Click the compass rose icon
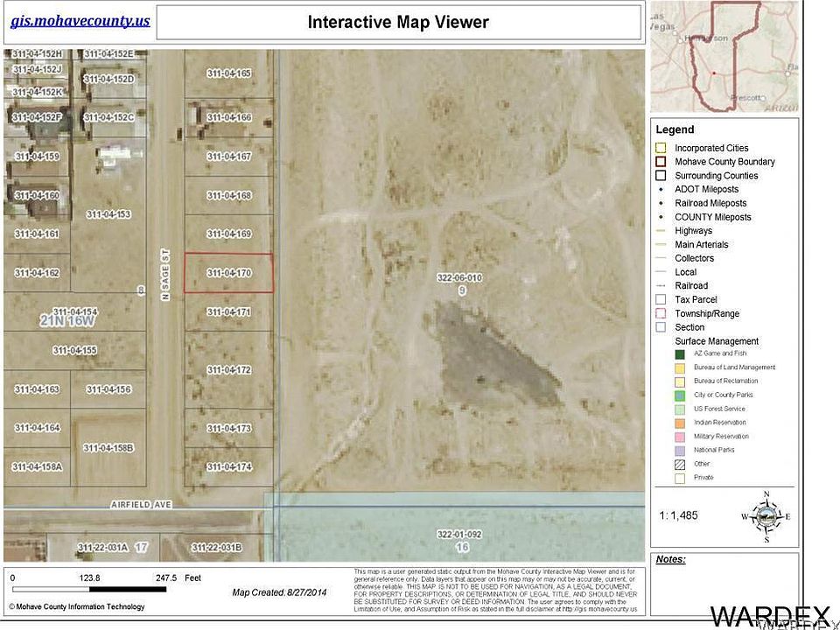The image size is (840, 630). pyautogui.click(x=766, y=516)
